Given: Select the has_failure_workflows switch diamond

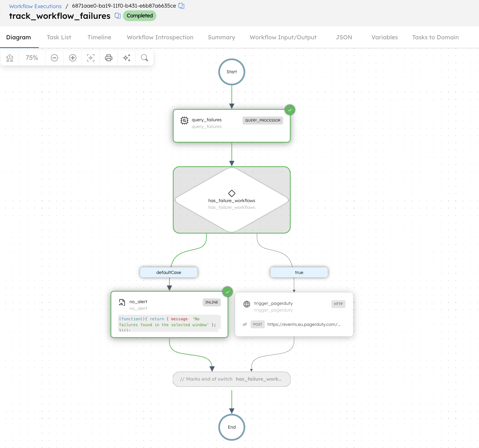Looking at the screenshot, I should pos(232,200).
